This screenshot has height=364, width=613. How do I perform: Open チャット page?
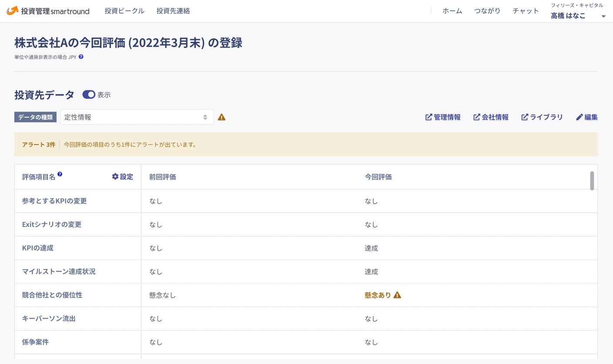[526, 11]
